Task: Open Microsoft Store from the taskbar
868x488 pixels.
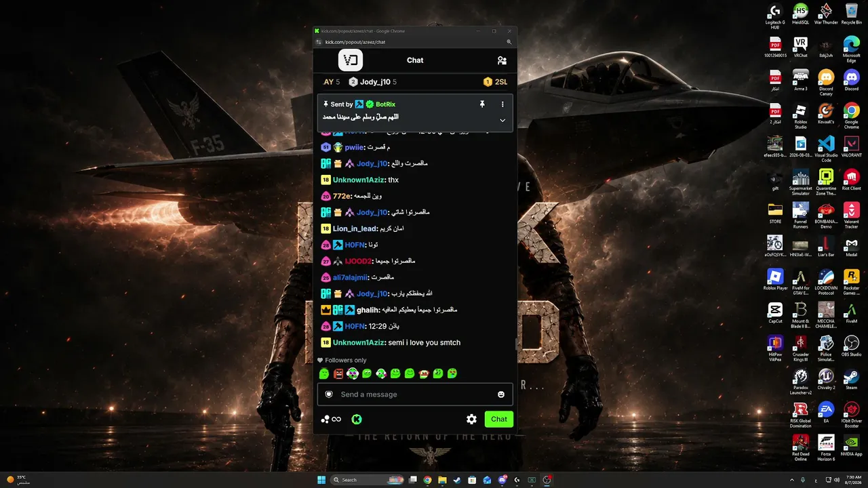Action: [x=472, y=480]
